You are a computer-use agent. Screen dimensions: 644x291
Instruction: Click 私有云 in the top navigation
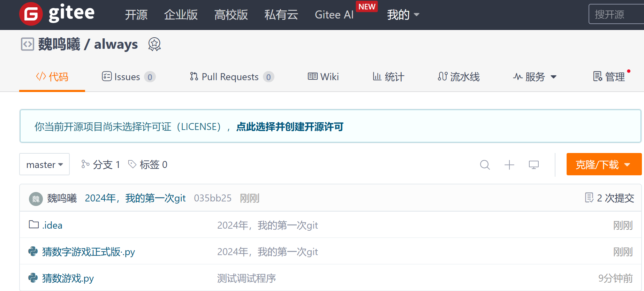click(281, 15)
